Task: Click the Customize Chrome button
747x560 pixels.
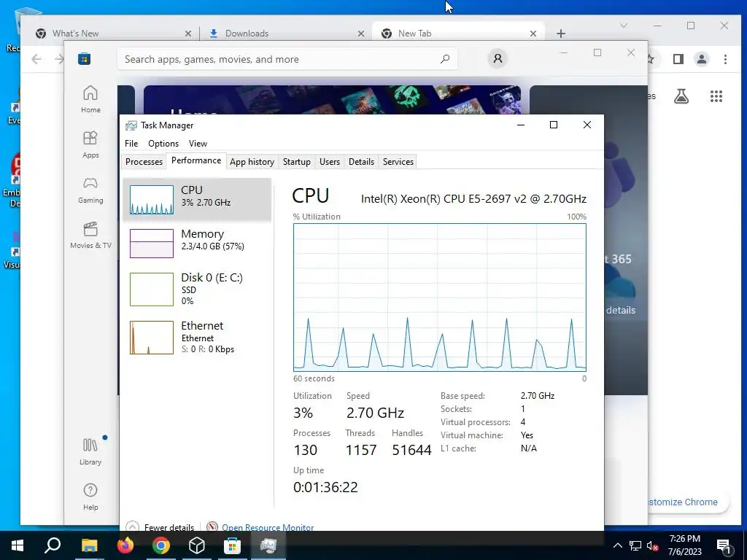Action: (687, 502)
